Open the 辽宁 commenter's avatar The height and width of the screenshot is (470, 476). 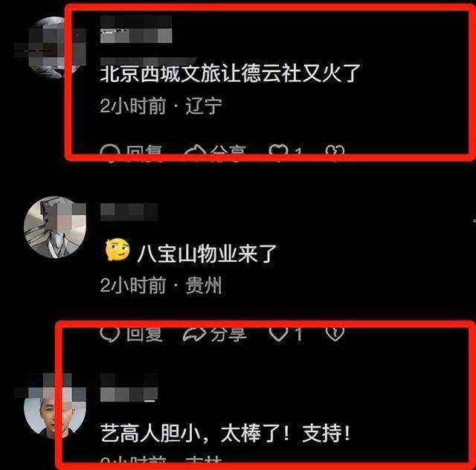[x=48, y=48]
